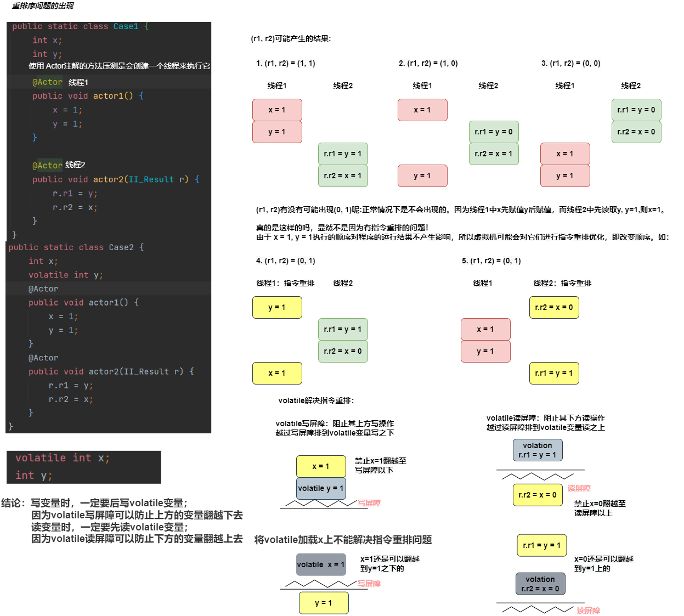Click yellow 'y = 1' box in result 4

(277, 307)
